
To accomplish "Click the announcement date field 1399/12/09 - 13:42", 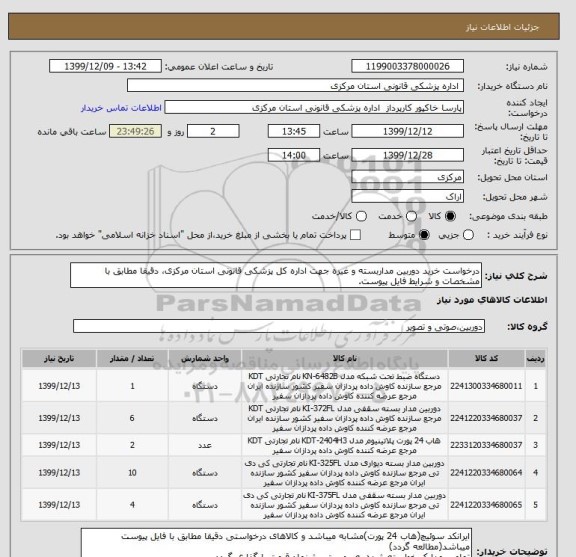I will pos(105,67).
